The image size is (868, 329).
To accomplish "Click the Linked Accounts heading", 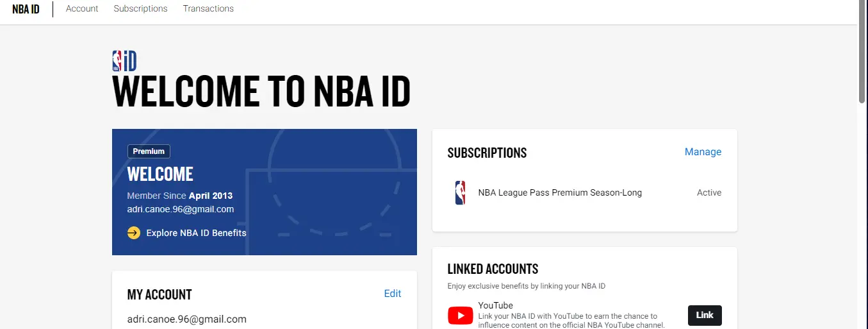I will click(x=493, y=269).
